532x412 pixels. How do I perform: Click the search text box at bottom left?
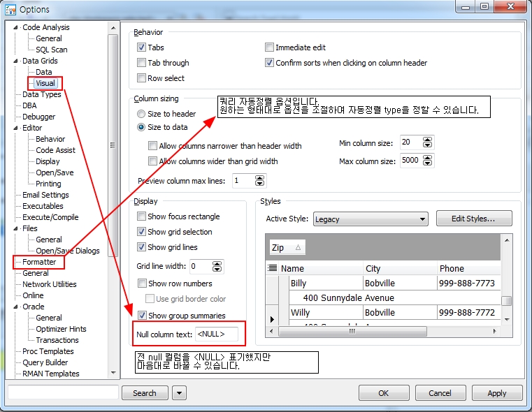point(62,393)
